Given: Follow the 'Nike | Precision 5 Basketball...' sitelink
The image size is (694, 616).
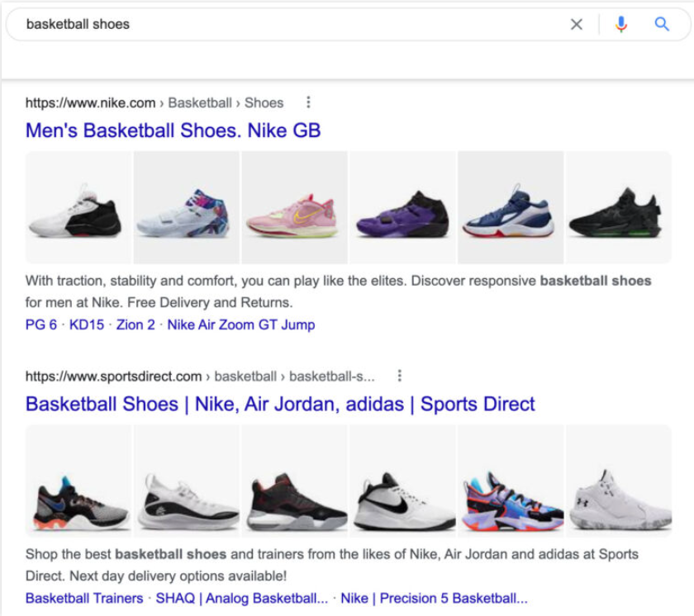Looking at the screenshot, I should click(435, 599).
